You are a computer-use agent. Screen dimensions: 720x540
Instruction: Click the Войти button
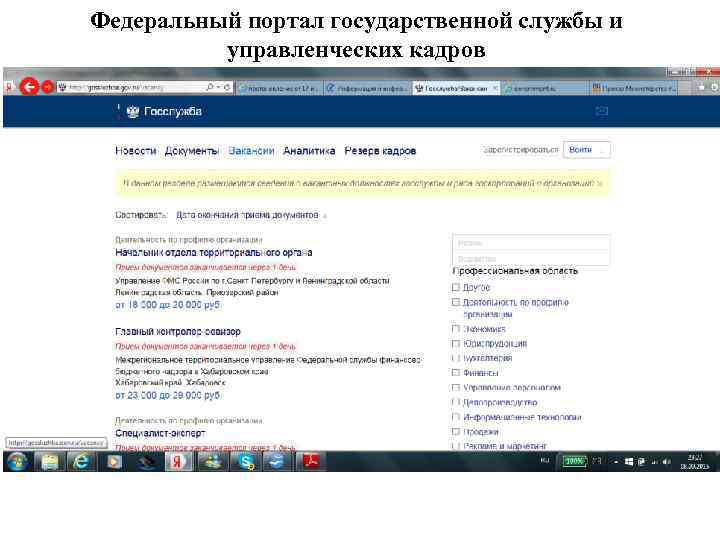[x=586, y=150]
